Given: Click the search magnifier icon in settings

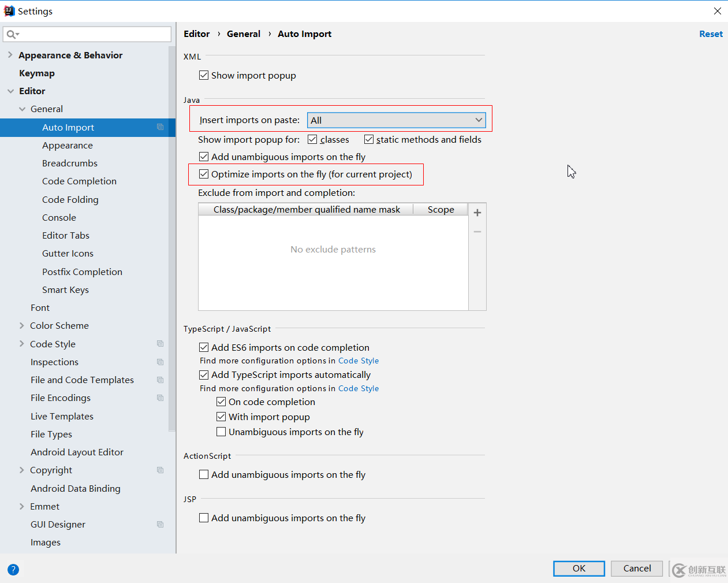Looking at the screenshot, I should (12, 35).
